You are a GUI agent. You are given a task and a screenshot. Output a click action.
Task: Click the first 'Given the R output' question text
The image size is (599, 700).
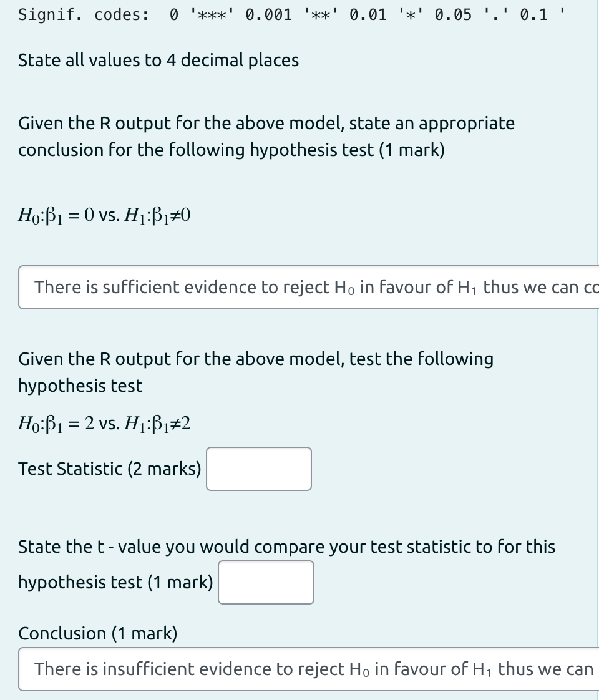point(266,136)
